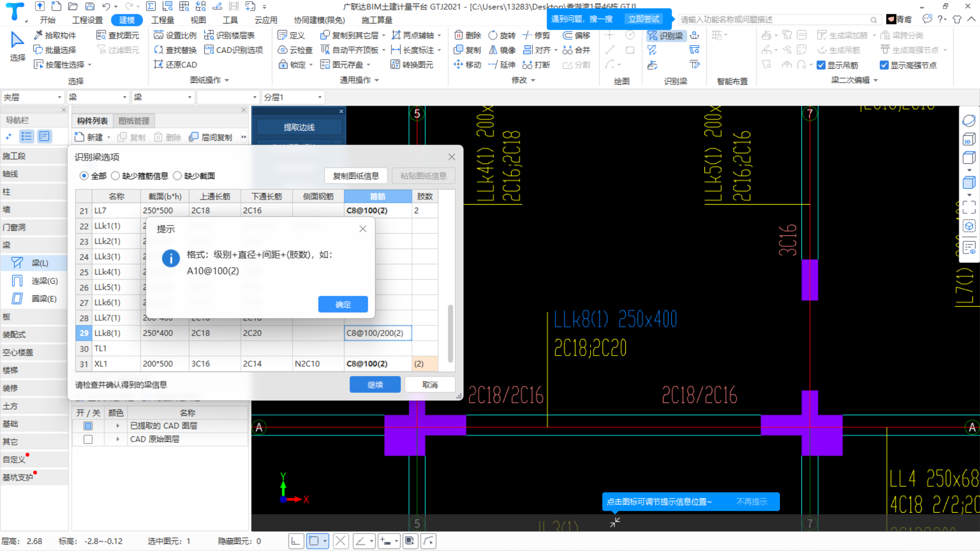Click the 箍筋 cell of LLk8(1) row
Viewport: 980px width, 551px height.
(378, 333)
